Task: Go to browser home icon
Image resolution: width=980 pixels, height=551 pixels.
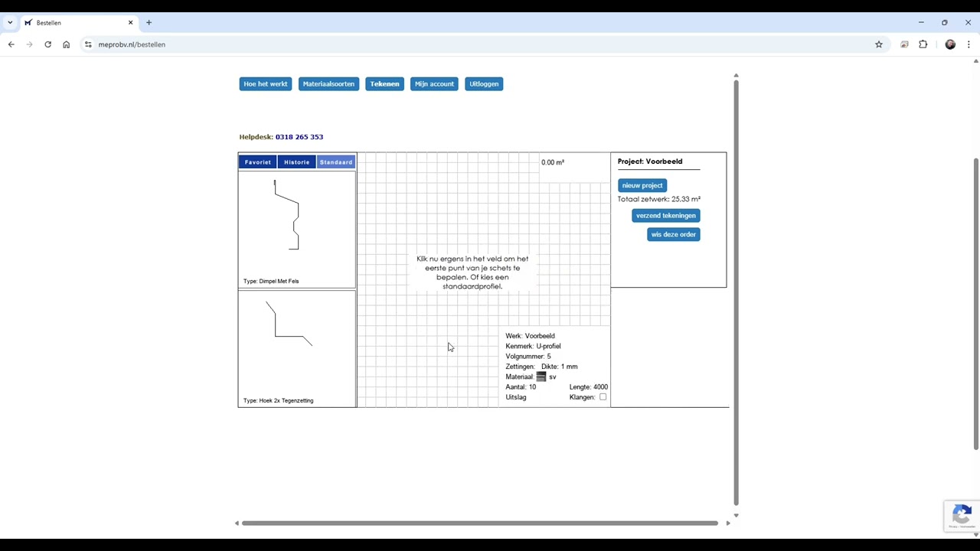Action: pyautogui.click(x=66, y=44)
